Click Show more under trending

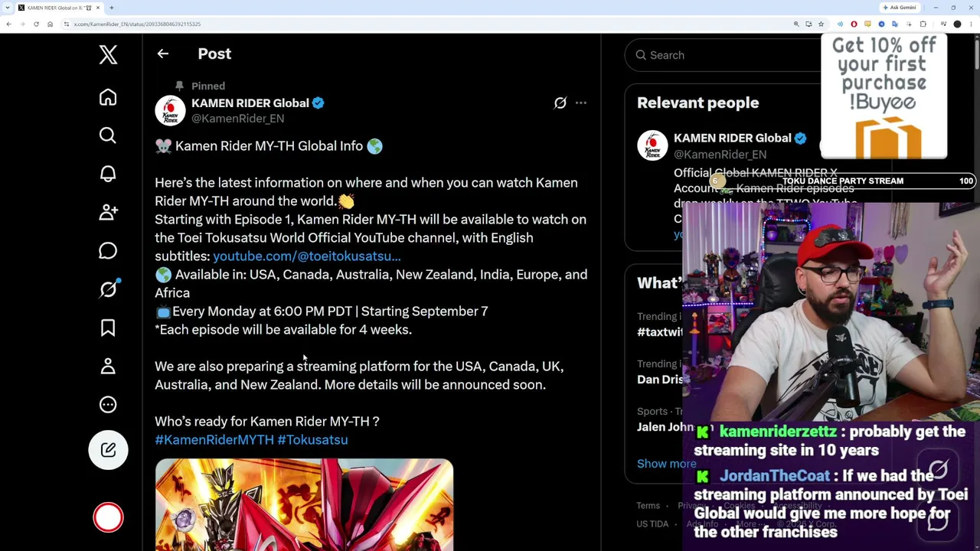(666, 464)
